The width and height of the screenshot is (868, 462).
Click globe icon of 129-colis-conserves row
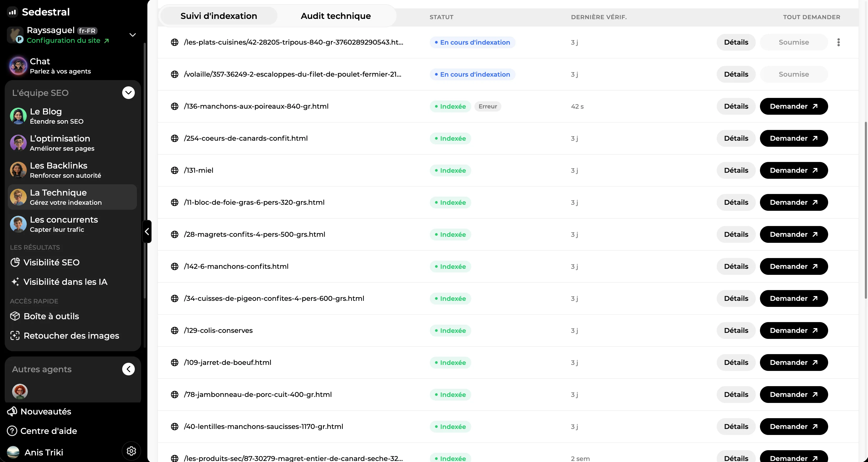click(x=175, y=330)
